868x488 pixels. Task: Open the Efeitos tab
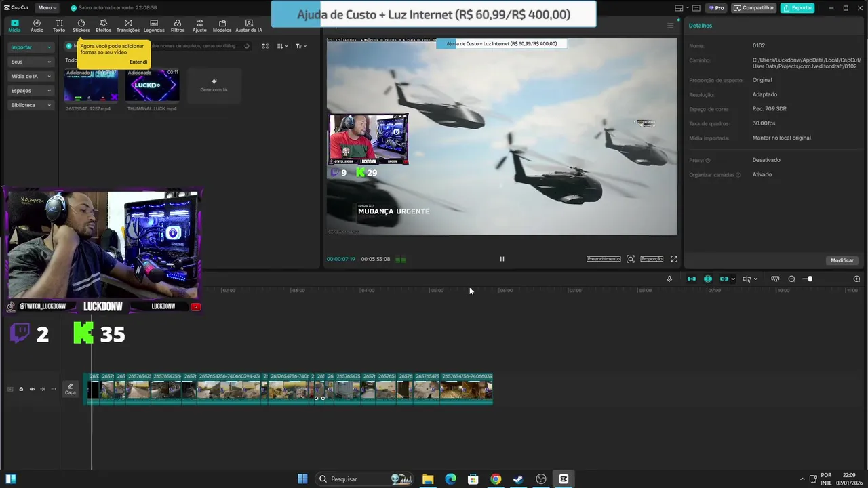(103, 26)
